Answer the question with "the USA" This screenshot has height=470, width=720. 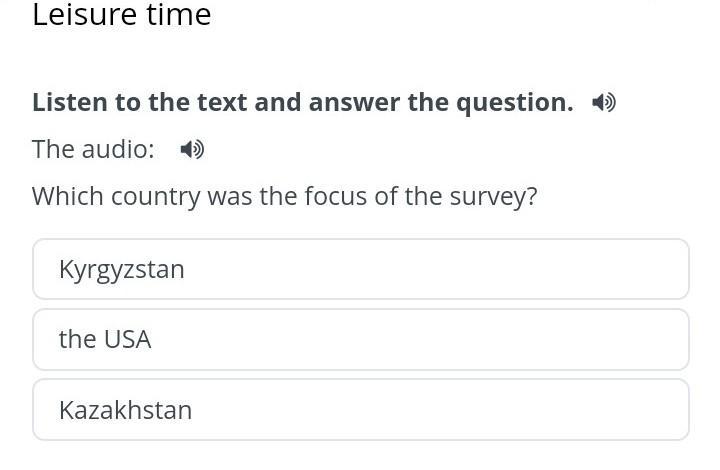click(x=360, y=339)
